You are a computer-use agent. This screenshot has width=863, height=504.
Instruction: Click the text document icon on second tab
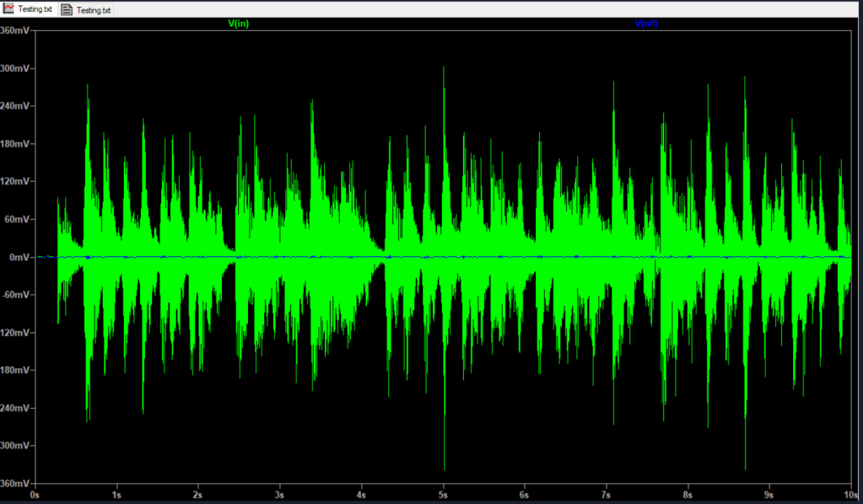67,10
